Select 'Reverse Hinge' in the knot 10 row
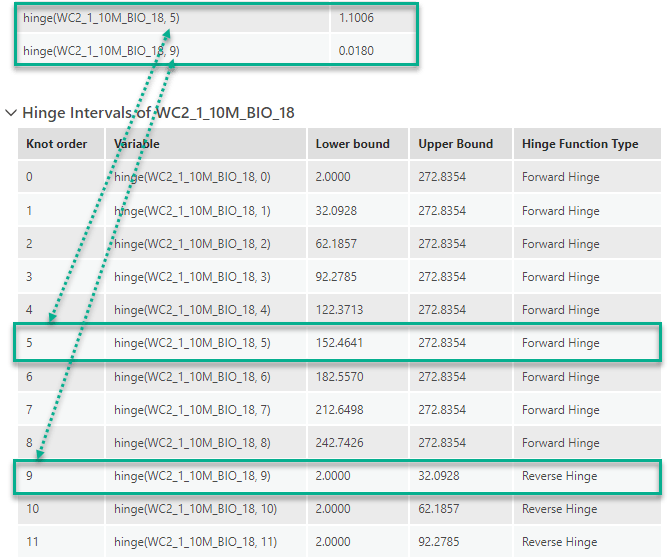The width and height of the screenshot is (670, 559). tap(559, 509)
